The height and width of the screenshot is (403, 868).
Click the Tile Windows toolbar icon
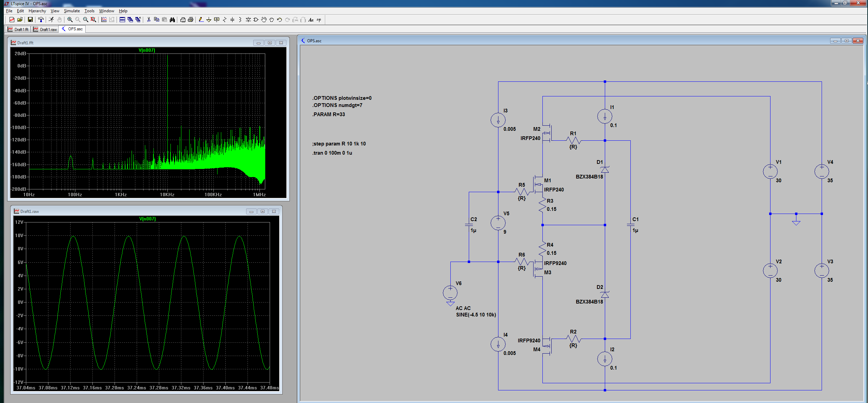click(122, 20)
